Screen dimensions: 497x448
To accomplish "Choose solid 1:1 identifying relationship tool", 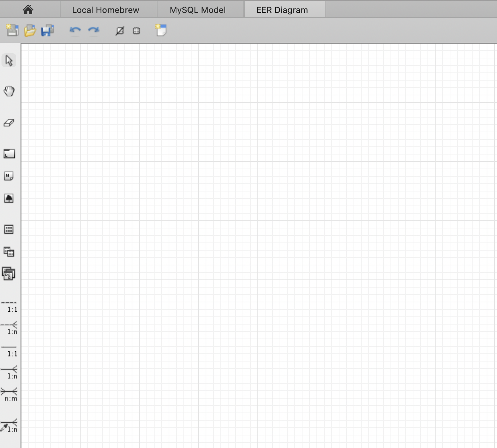I will click(9, 350).
